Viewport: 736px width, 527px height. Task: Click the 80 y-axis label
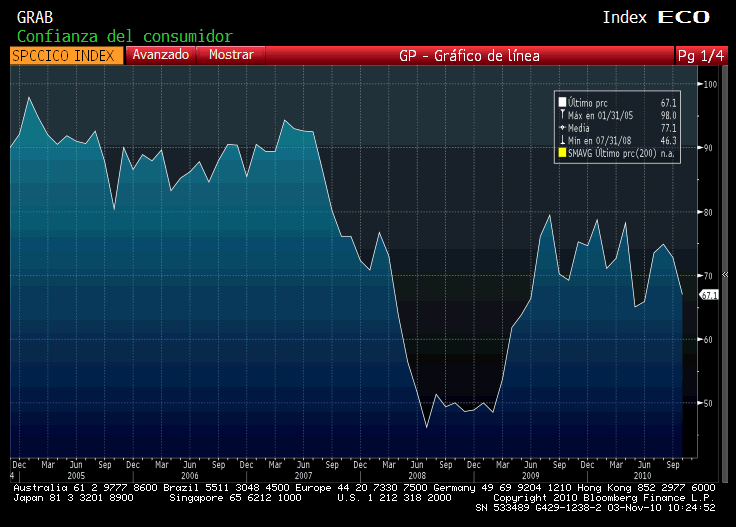pos(708,212)
